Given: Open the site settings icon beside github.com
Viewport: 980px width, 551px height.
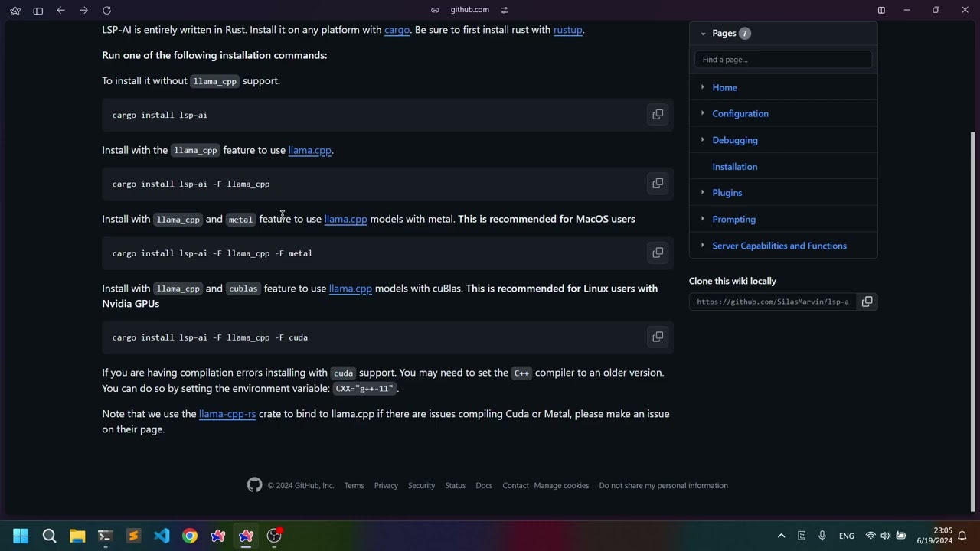Looking at the screenshot, I should coord(505,10).
